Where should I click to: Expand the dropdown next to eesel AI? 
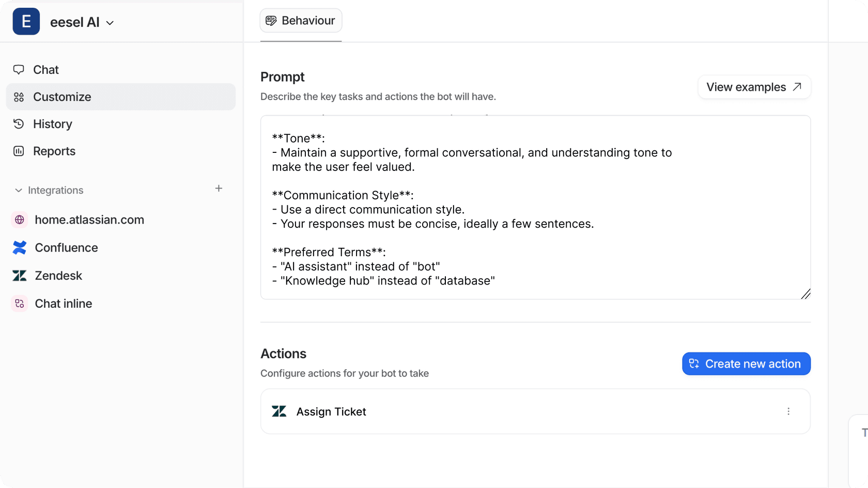[110, 23]
